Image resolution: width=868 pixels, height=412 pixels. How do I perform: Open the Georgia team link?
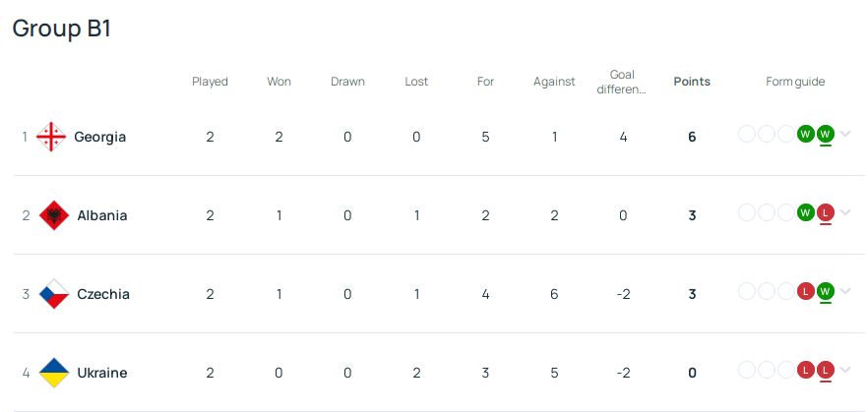pyautogui.click(x=100, y=137)
